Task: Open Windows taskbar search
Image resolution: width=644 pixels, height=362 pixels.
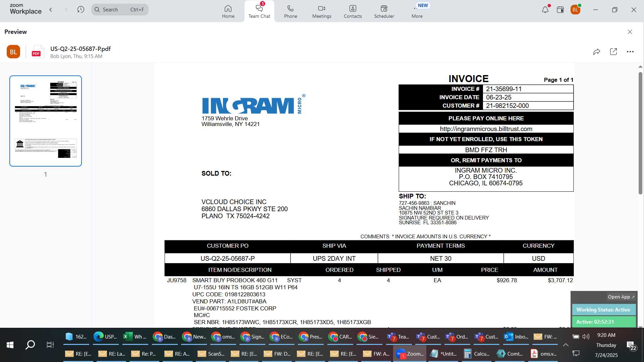Action: pos(30,345)
